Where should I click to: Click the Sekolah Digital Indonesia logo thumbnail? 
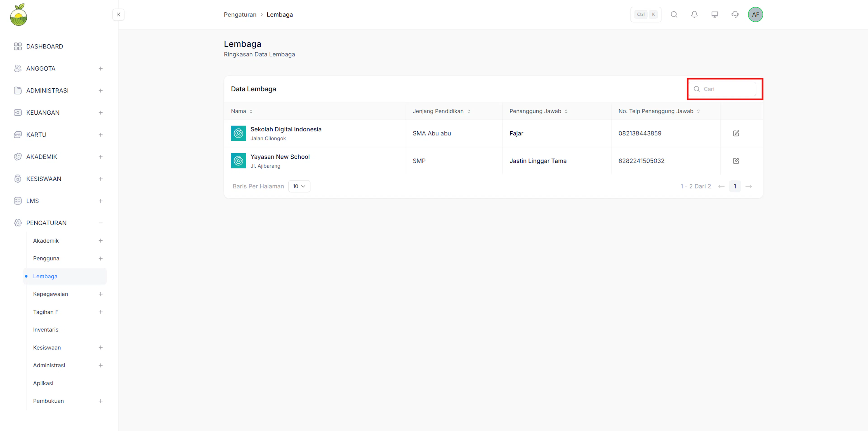[x=238, y=133]
